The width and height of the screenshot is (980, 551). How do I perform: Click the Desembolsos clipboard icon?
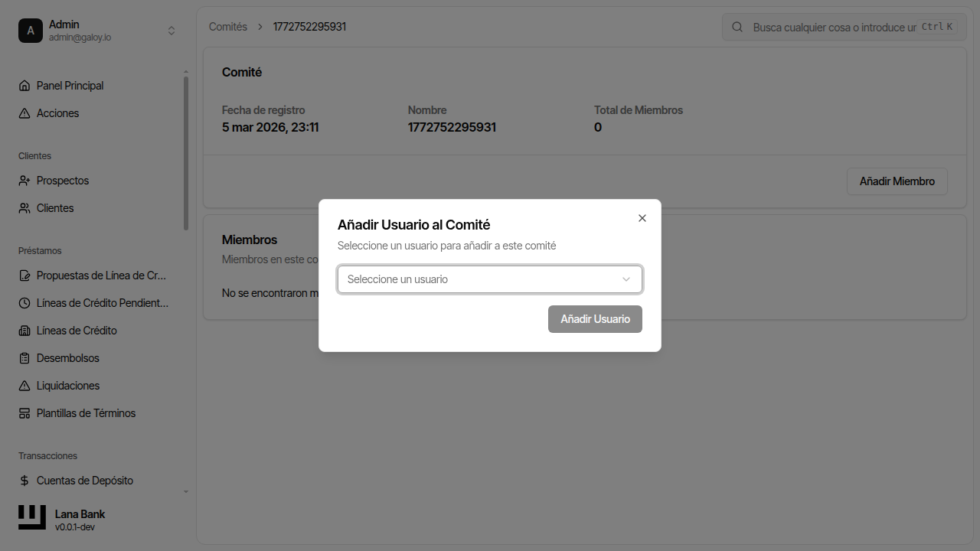pyautogui.click(x=24, y=358)
